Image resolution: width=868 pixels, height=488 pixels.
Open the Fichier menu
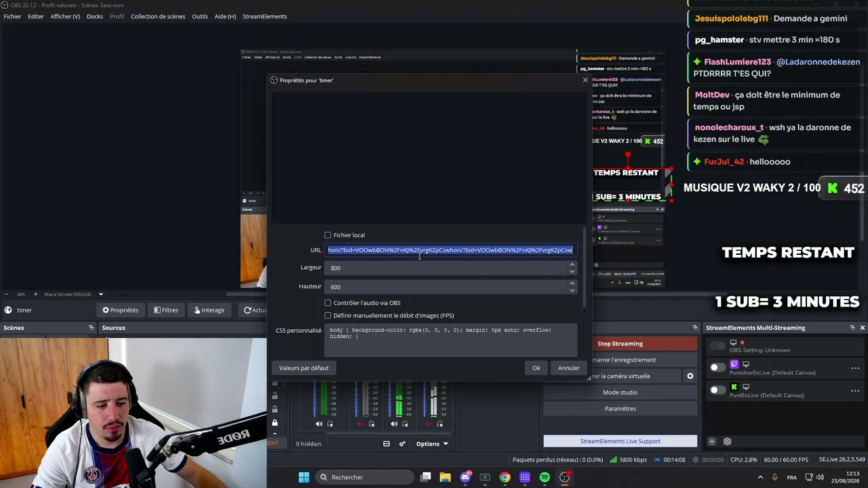tap(12, 16)
